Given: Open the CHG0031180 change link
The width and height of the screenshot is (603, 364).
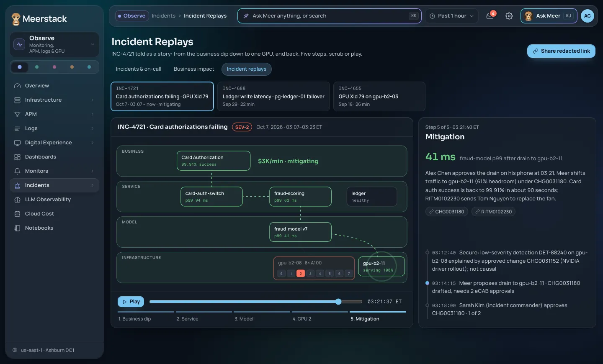Looking at the screenshot, I should [447, 212].
